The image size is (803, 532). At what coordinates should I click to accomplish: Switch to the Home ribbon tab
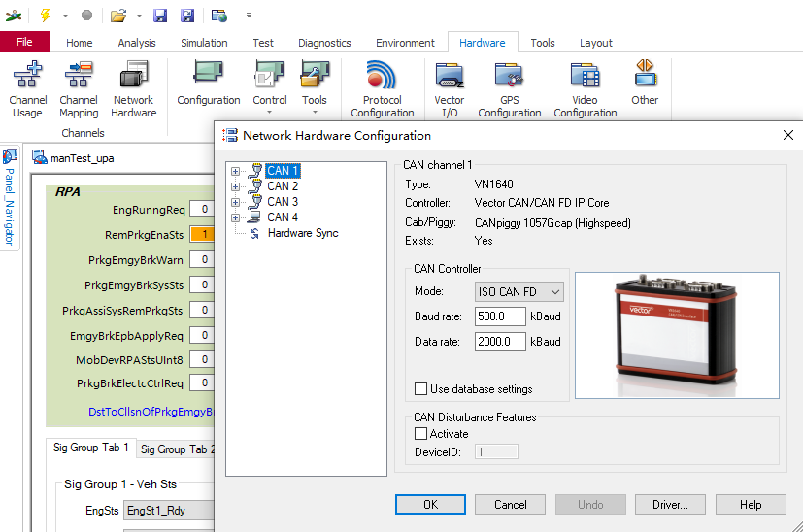[x=80, y=43]
